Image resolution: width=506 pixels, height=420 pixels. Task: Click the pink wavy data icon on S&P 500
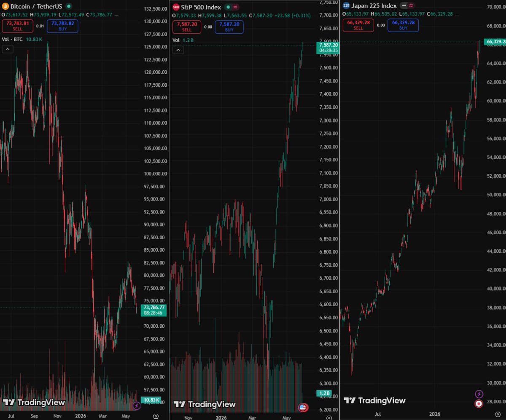(234, 7)
